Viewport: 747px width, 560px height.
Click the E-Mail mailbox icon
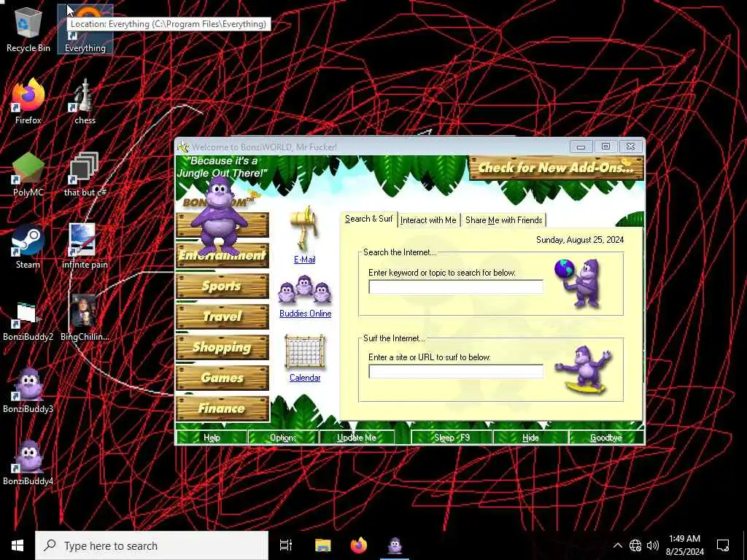(x=304, y=228)
